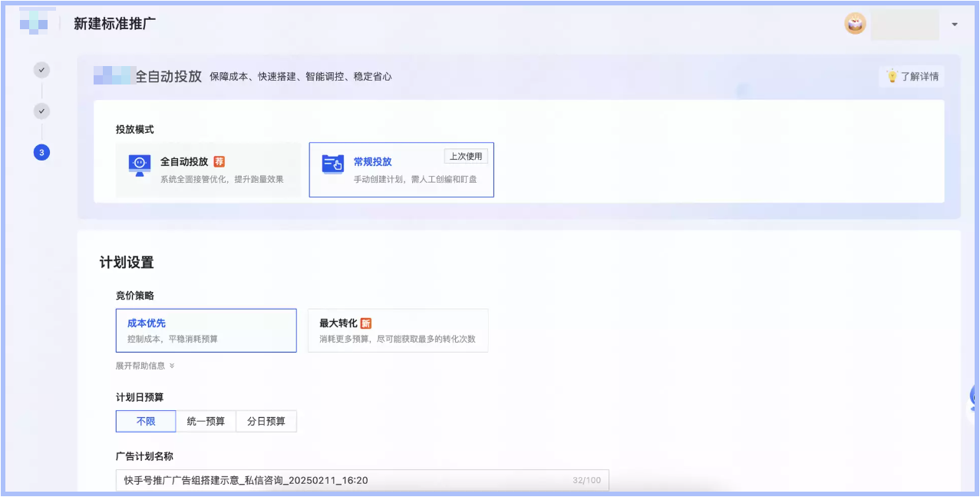Click the 全自动投放 monitor icon

coord(138,164)
